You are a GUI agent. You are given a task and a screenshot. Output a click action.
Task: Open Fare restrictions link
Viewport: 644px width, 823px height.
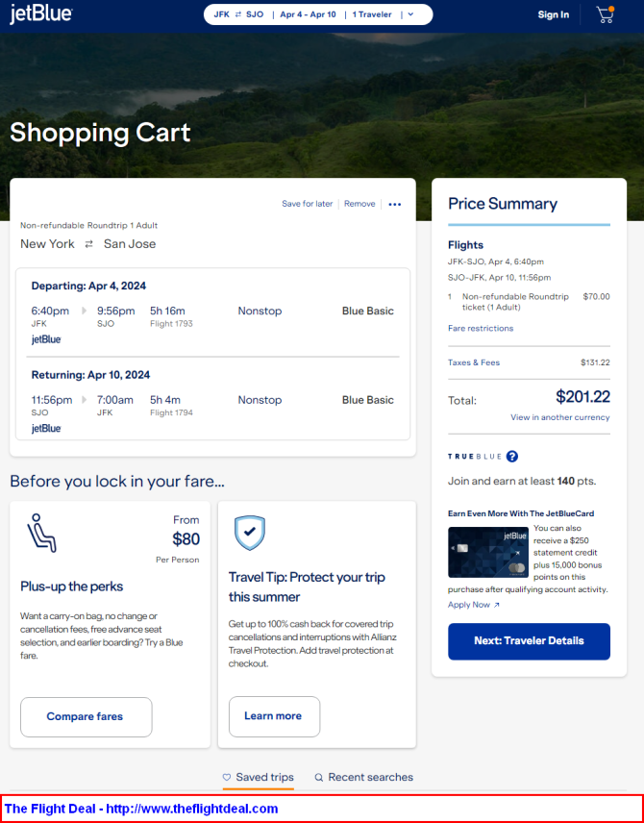(481, 328)
